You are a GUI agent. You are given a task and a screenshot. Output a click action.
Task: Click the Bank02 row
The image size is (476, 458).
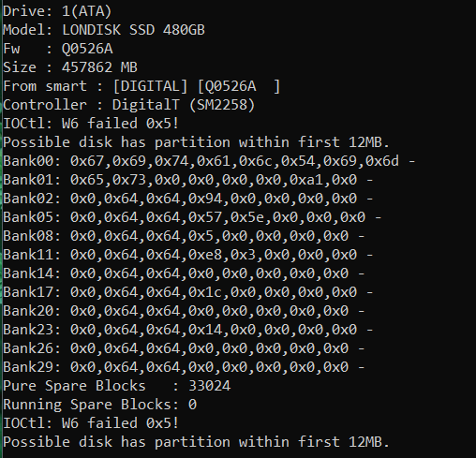[188, 199]
